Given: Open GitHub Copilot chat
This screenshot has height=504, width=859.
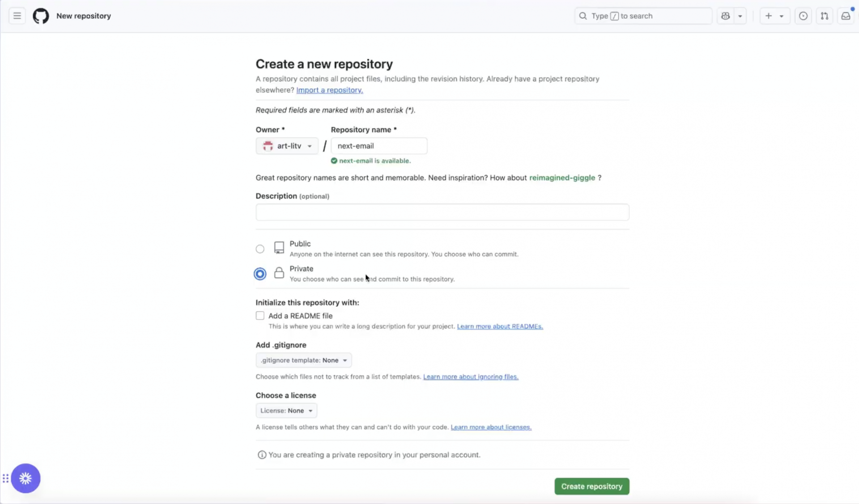Looking at the screenshot, I should (x=725, y=16).
